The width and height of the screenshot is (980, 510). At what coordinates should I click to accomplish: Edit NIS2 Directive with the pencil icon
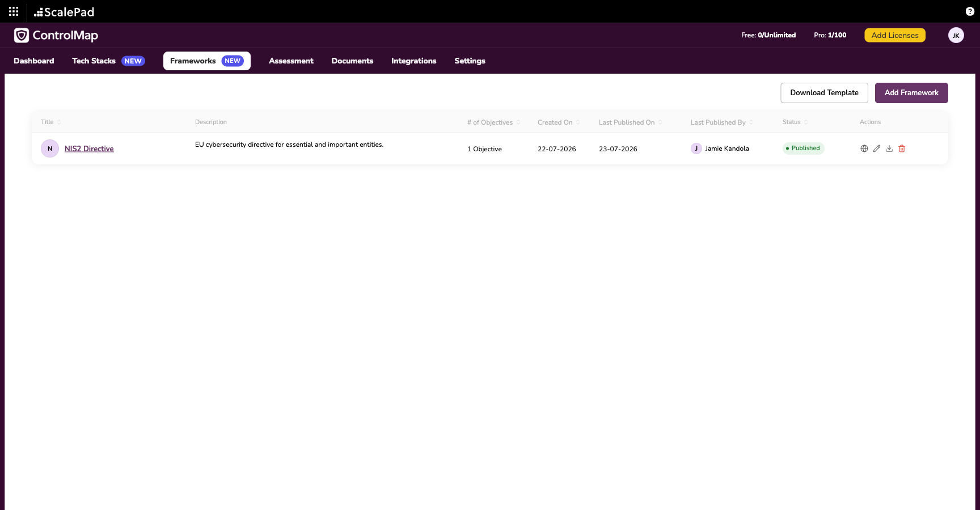(x=877, y=148)
